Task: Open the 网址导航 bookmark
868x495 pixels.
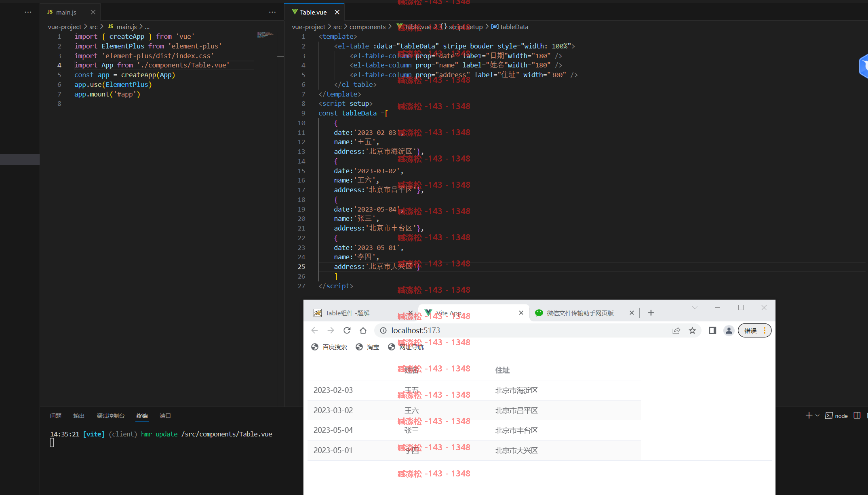Action: (x=406, y=347)
